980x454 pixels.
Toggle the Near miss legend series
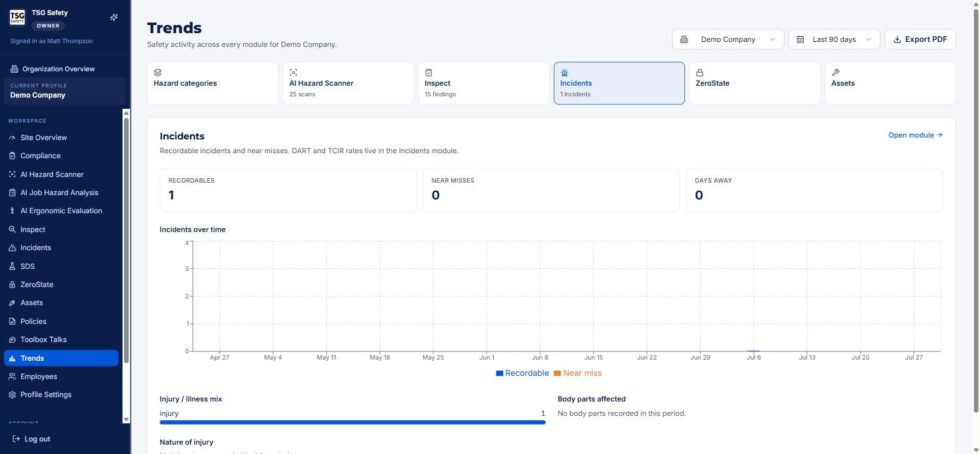(x=577, y=373)
